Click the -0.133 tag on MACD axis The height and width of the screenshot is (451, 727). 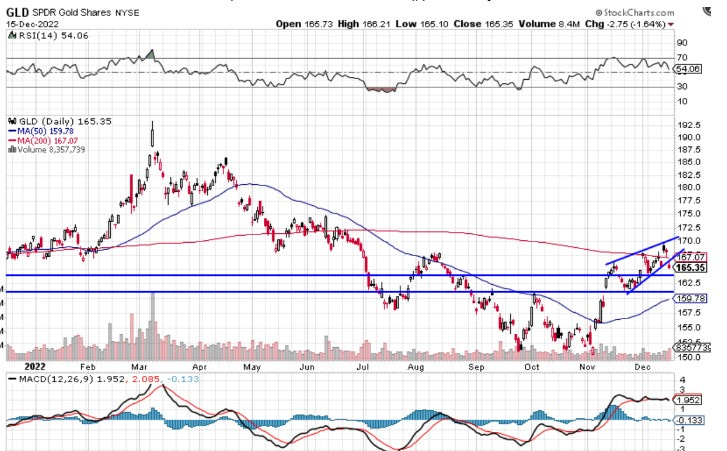[x=689, y=420]
